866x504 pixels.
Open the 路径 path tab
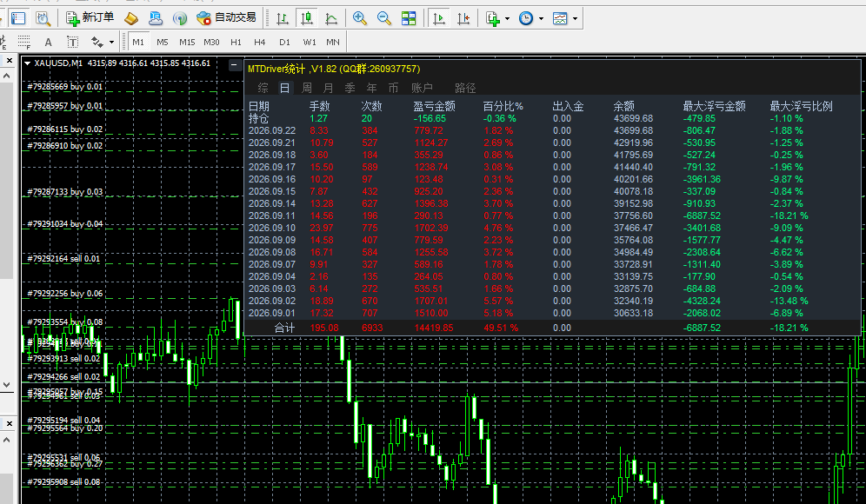click(x=465, y=88)
